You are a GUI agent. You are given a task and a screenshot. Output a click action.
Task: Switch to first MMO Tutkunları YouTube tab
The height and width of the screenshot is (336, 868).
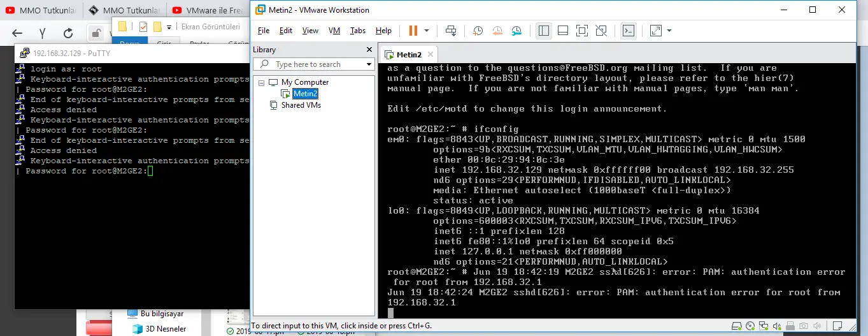point(41,10)
